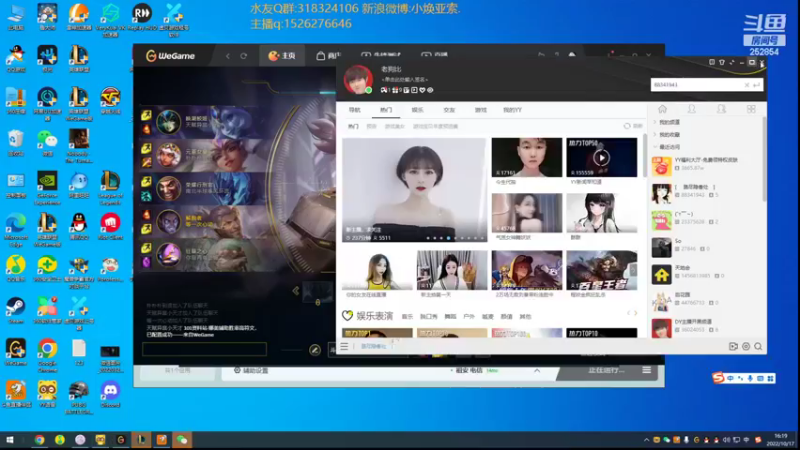Viewport: 800px width, 450px height.
Task: Switch to the YY dating tab
Action: [449, 110]
